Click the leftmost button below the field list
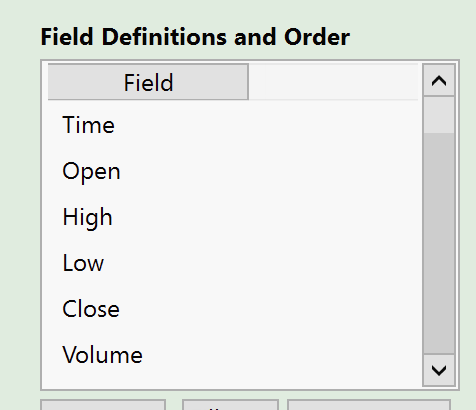Screen dimensions: 476x410 [103, 405]
